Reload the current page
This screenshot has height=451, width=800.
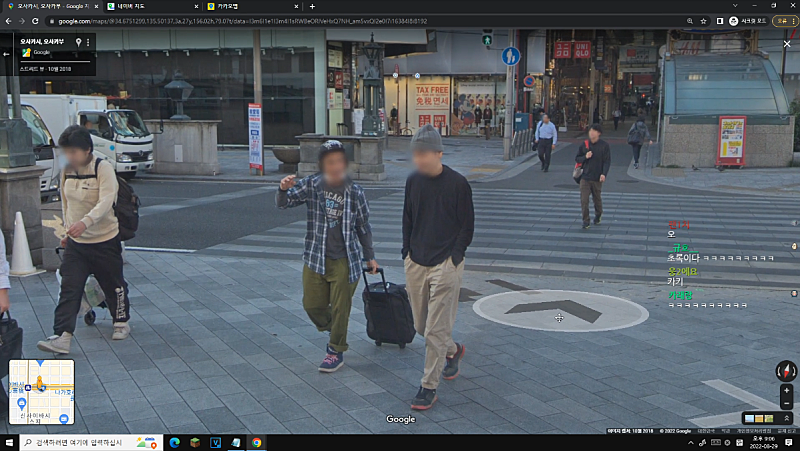(35, 21)
